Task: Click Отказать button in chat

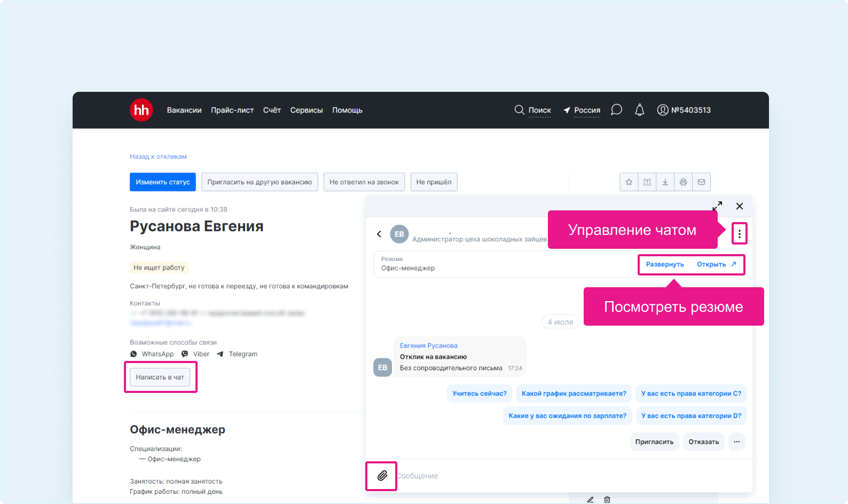Action: click(x=703, y=442)
